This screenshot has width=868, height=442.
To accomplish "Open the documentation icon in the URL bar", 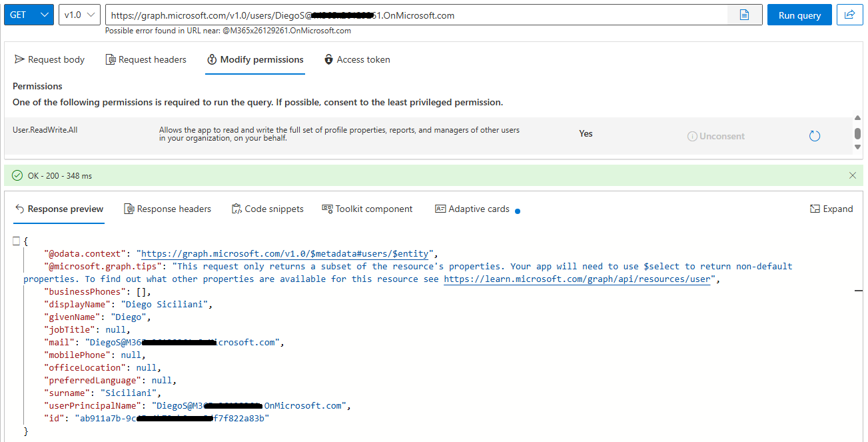I will click(x=745, y=15).
